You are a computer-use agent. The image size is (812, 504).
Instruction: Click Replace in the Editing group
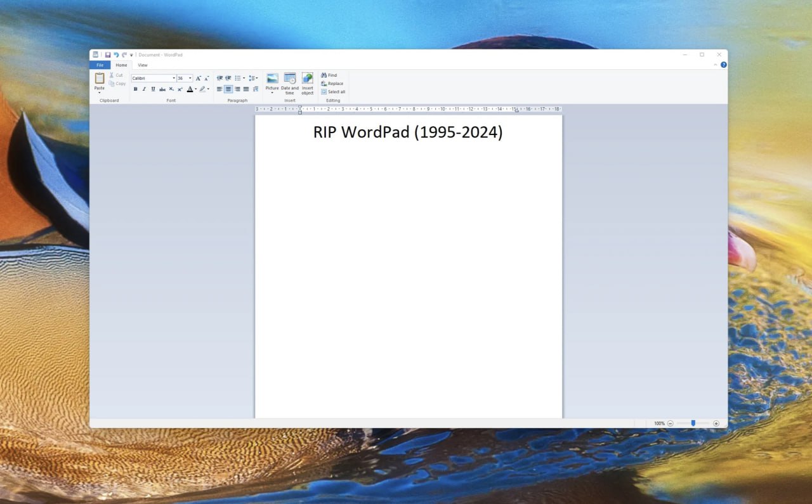(332, 83)
